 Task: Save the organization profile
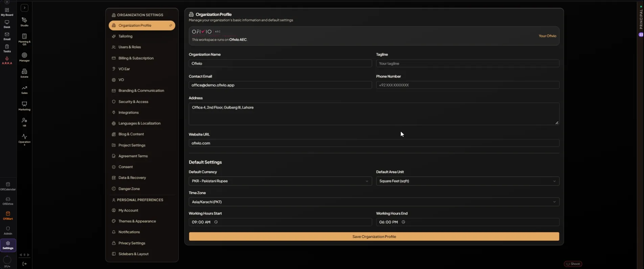[374, 237]
